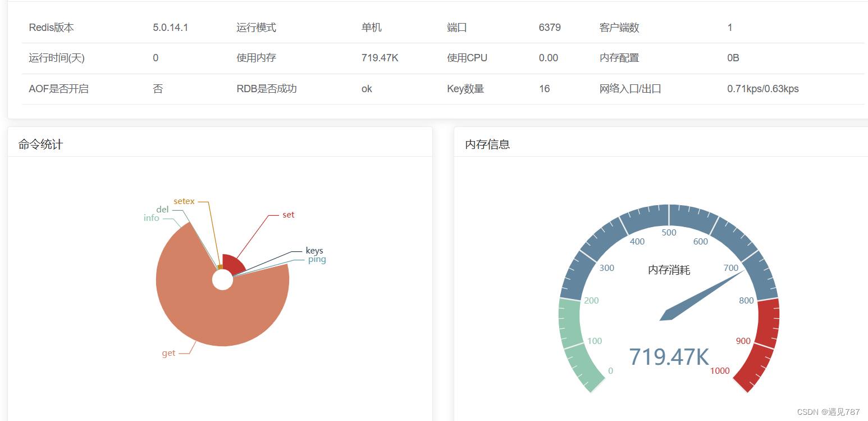The image size is (868, 421).
Task: Click the "setex" label on the command chart
Action: (184, 201)
